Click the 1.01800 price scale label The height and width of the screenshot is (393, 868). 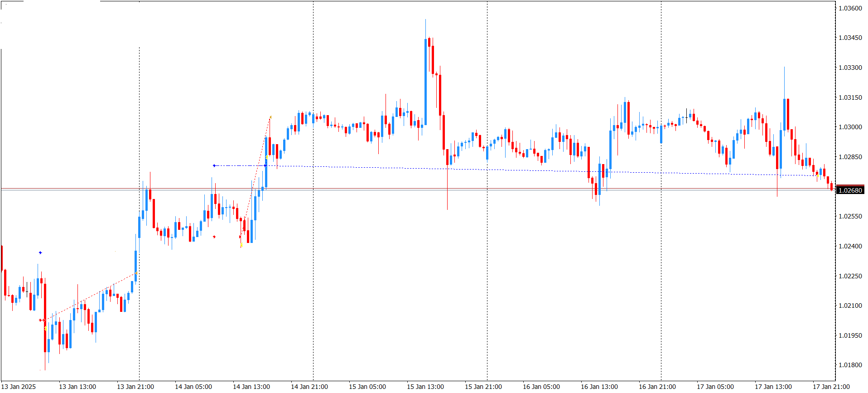pos(850,365)
